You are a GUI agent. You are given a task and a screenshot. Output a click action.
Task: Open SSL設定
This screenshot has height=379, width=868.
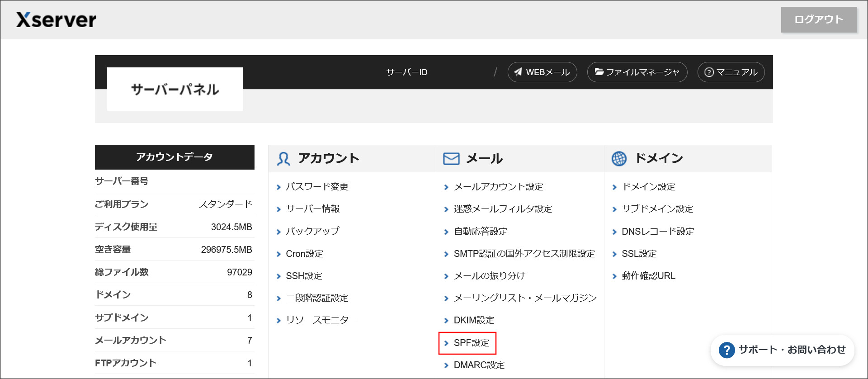[639, 254]
